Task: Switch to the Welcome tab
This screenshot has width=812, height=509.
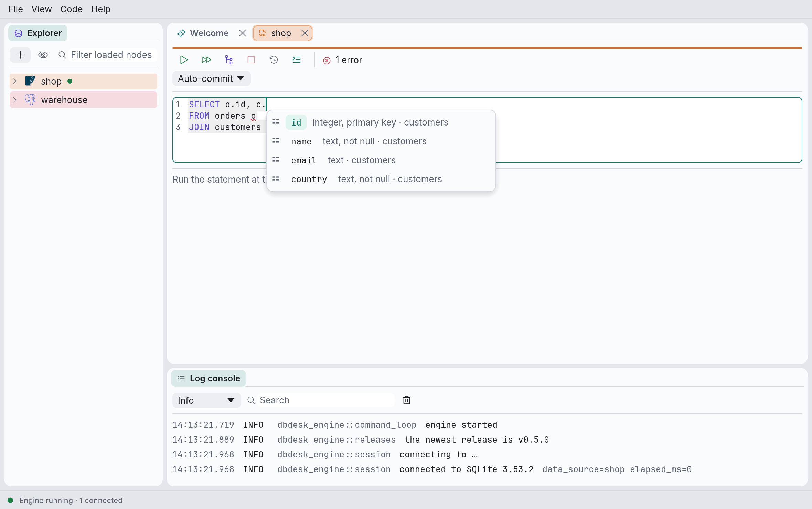Action: pyautogui.click(x=209, y=33)
